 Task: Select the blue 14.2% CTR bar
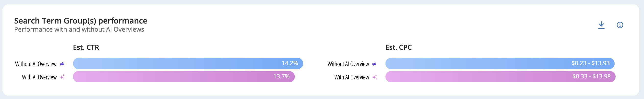pos(188,63)
